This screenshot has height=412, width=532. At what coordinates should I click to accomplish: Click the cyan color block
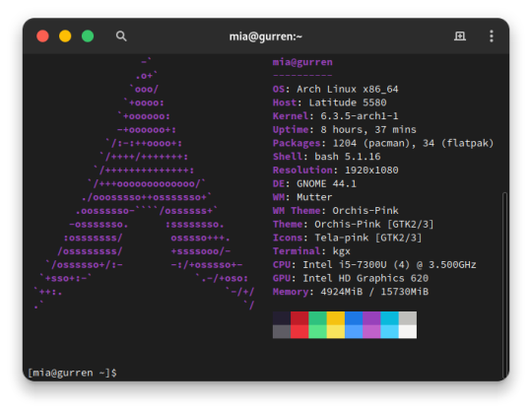tap(389, 318)
